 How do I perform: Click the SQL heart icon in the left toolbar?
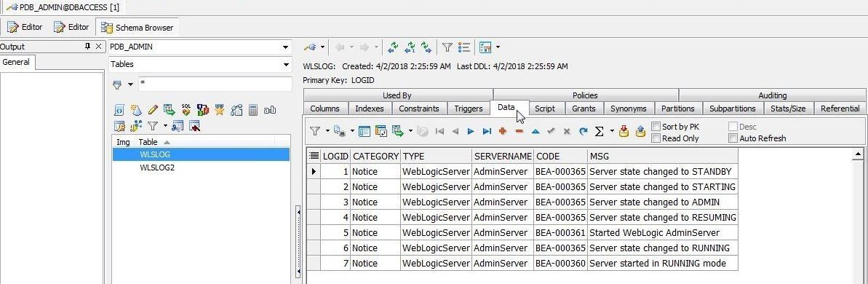pos(186,110)
